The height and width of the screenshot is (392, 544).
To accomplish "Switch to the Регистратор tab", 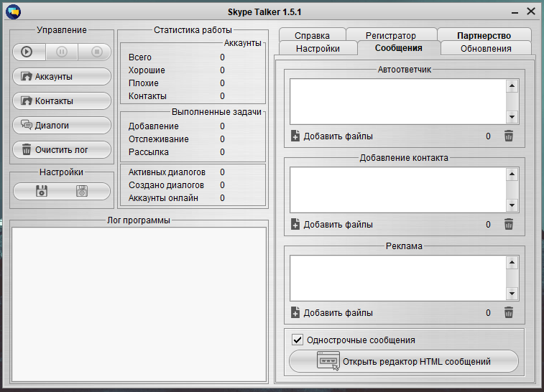I will (x=391, y=35).
